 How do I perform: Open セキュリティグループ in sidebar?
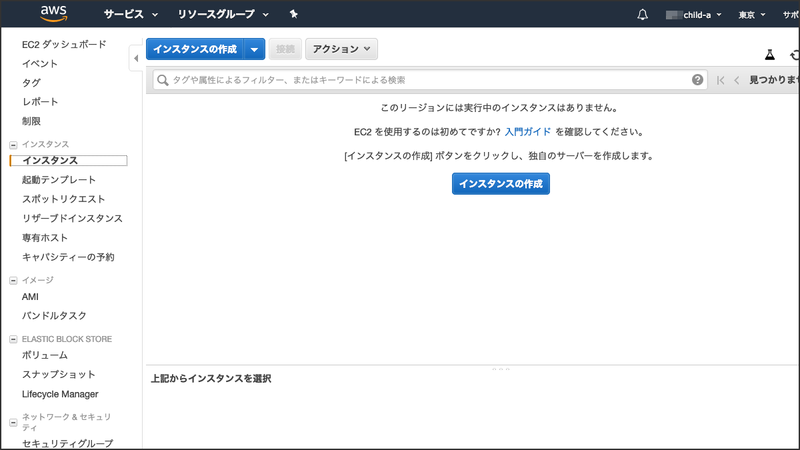pyautogui.click(x=67, y=443)
